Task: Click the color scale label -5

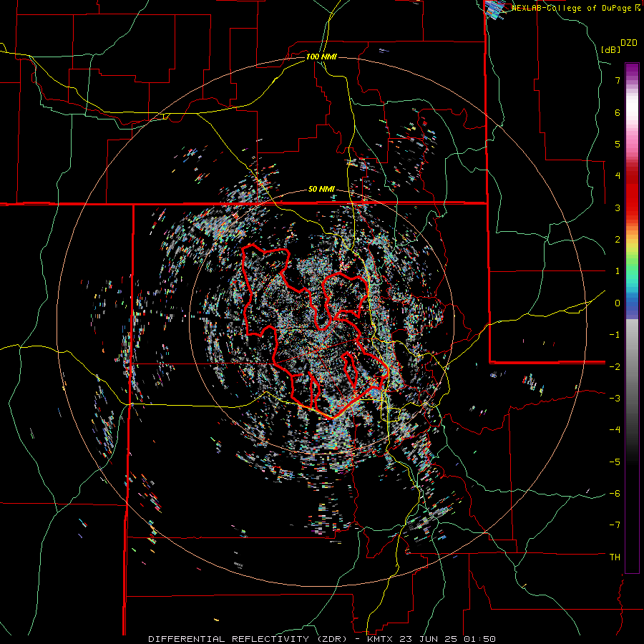Action: click(x=615, y=462)
